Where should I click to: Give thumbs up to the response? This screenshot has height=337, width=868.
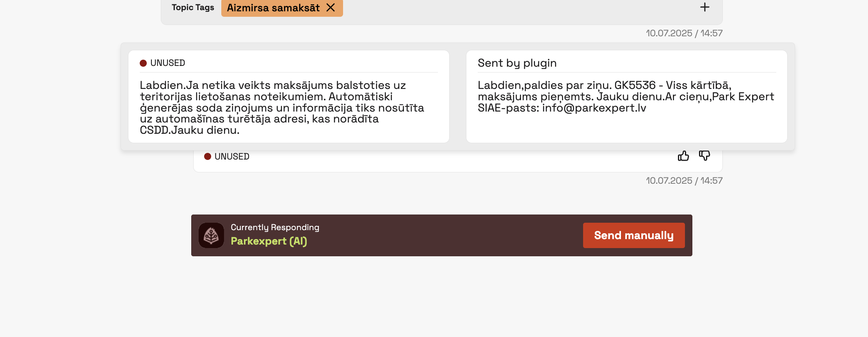(683, 156)
